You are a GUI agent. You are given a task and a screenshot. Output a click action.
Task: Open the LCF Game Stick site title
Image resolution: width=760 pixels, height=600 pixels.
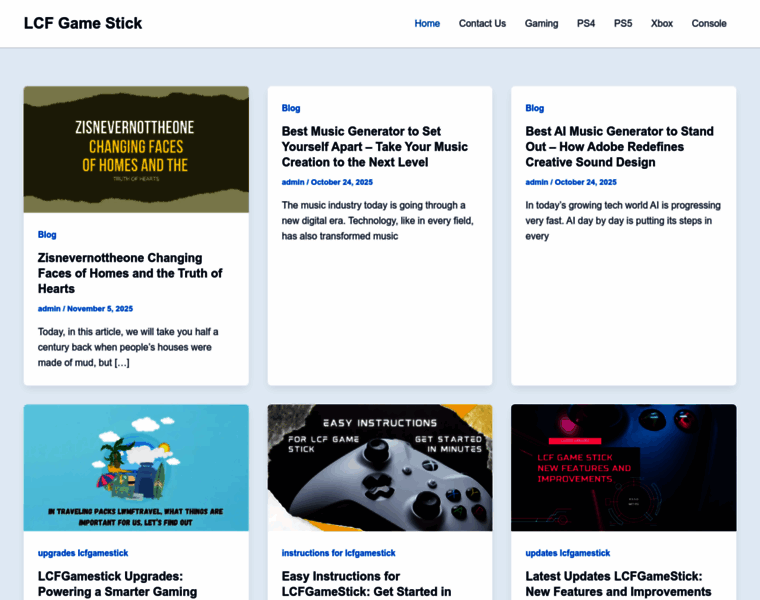(83, 23)
